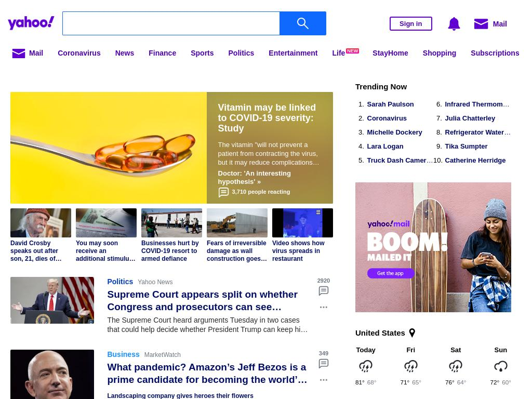Click trending topic Sarah Paulson
This screenshot has width=532, height=399.
[x=390, y=104]
